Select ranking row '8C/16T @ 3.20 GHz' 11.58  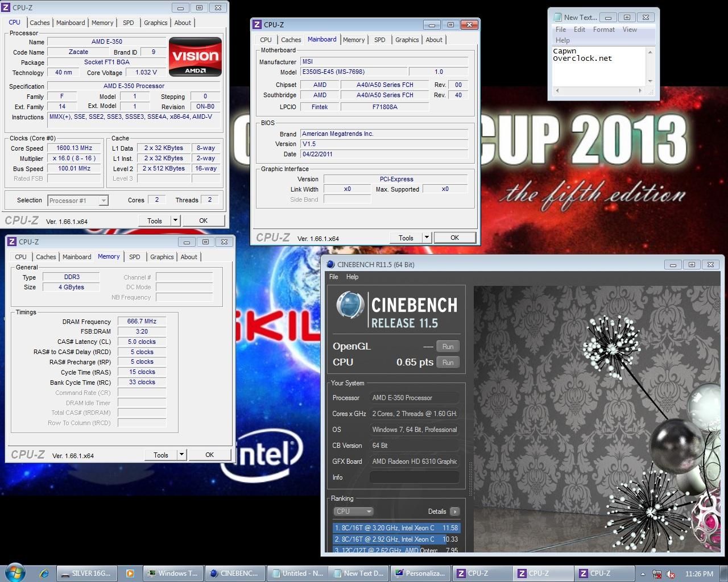[x=396, y=528]
